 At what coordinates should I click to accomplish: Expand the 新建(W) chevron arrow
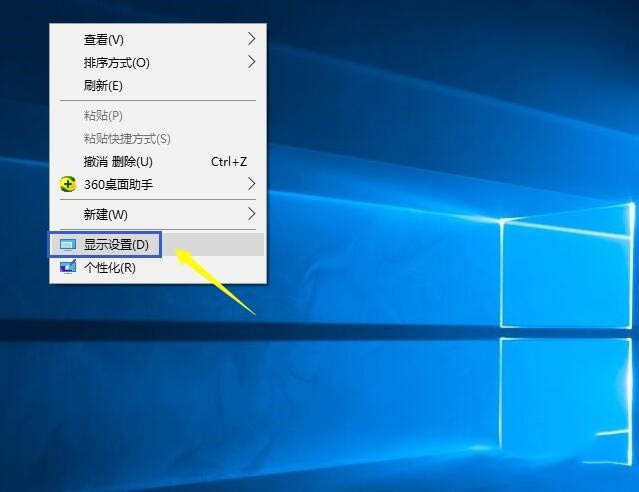251,214
